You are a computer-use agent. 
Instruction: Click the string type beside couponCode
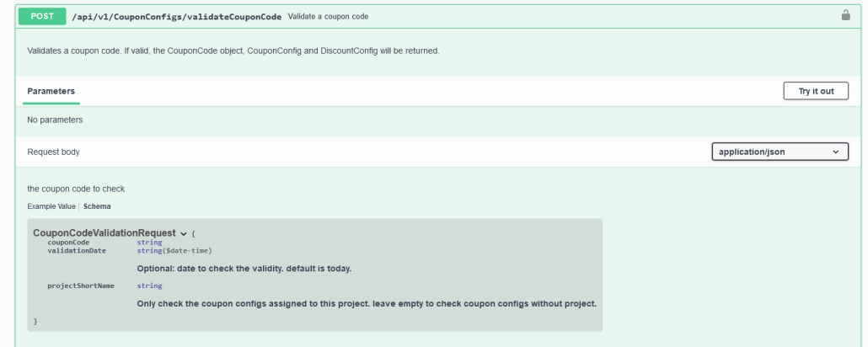(x=149, y=243)
